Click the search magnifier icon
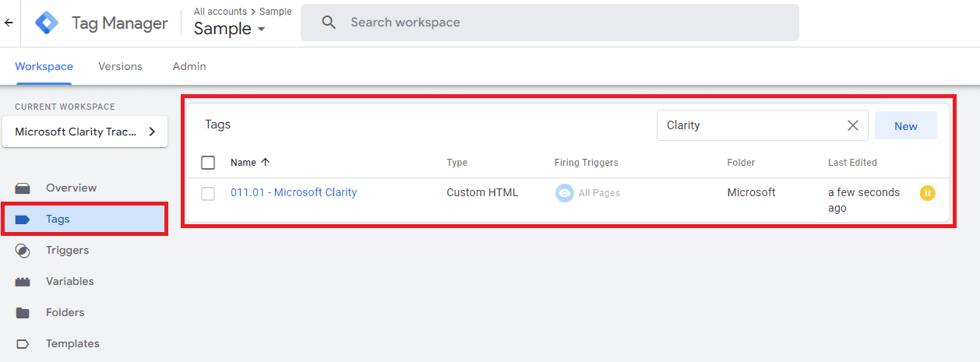Image resolution: width=980 pixels, height=362 pixels. pyautogui.click(x=329, y=23)
